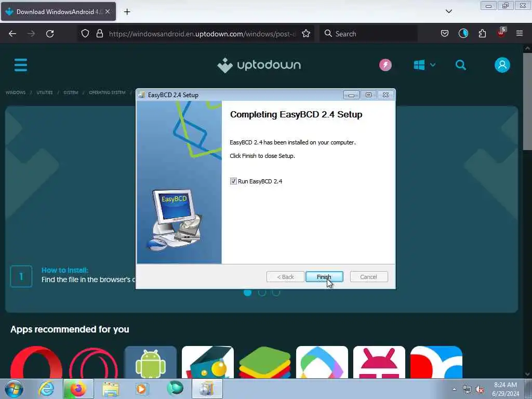Viewport: 532px width, 399px height.
Task: Click the OPERATING SYSTEM breadcrumb link
Action: pyautogui.click(x=107, y=92)
